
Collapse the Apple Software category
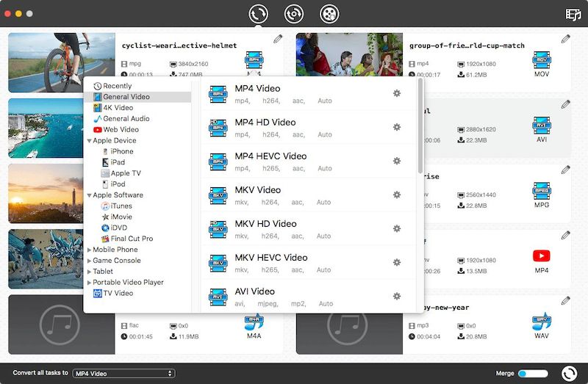coord(89,195)
